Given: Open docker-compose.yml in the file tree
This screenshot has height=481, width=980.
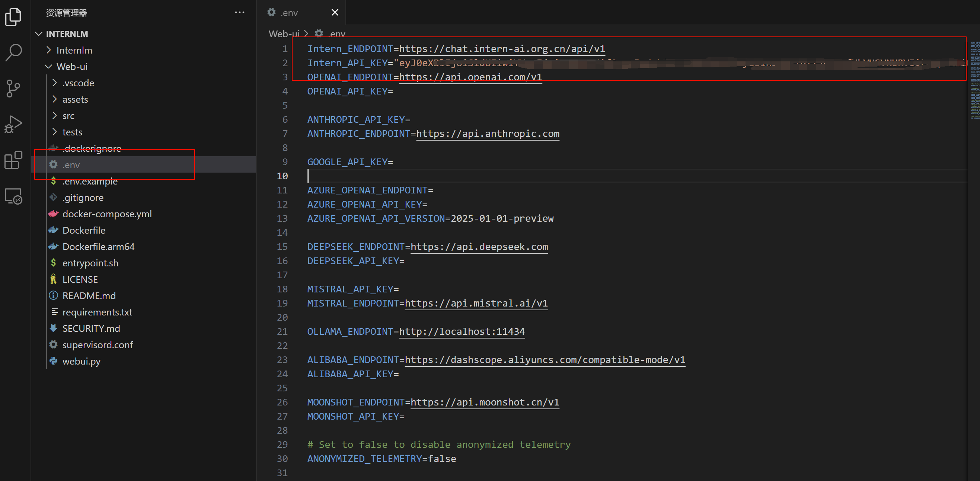Looking at the screenshot, I should point(107,214).
